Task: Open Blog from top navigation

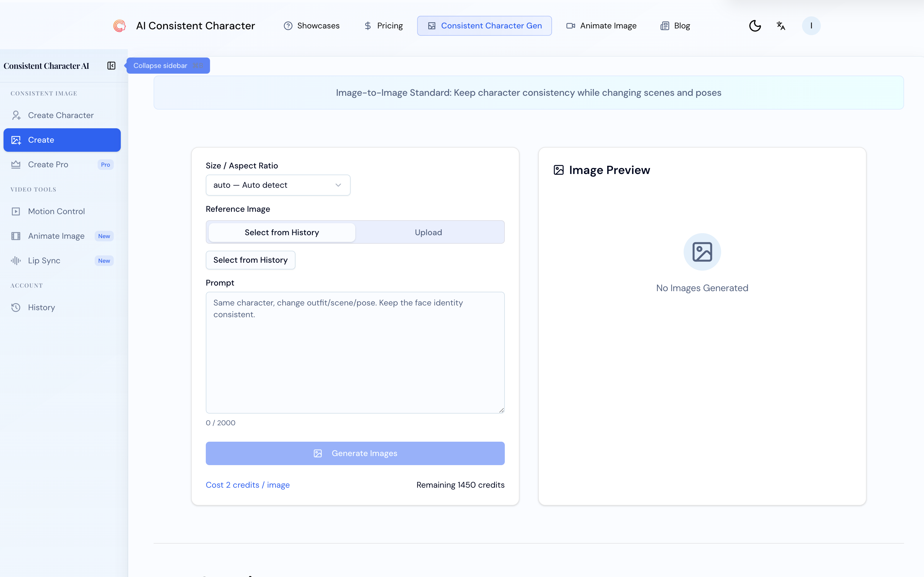Action: coord(675,25)
